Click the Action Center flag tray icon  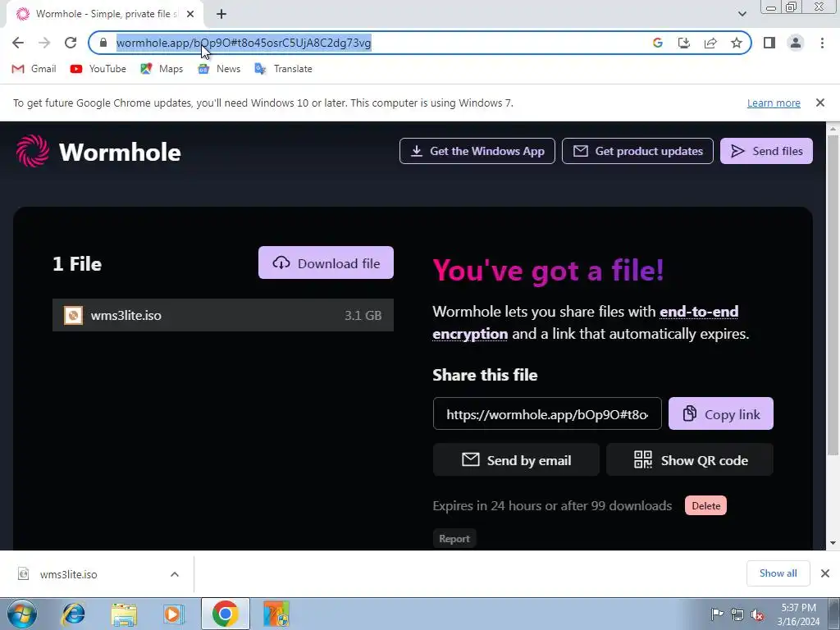coord(716,614)
